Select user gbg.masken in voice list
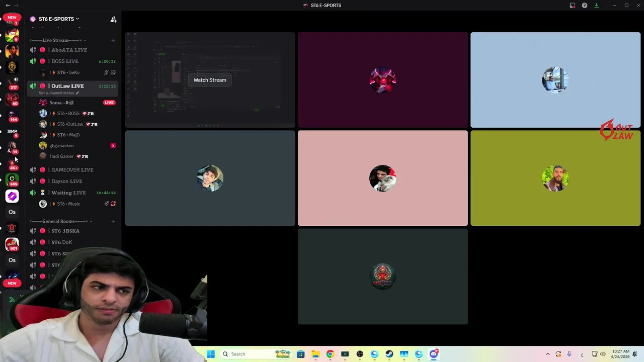This screenshot has height=362, width=644. pyautogui.click(x=77, y=146)
